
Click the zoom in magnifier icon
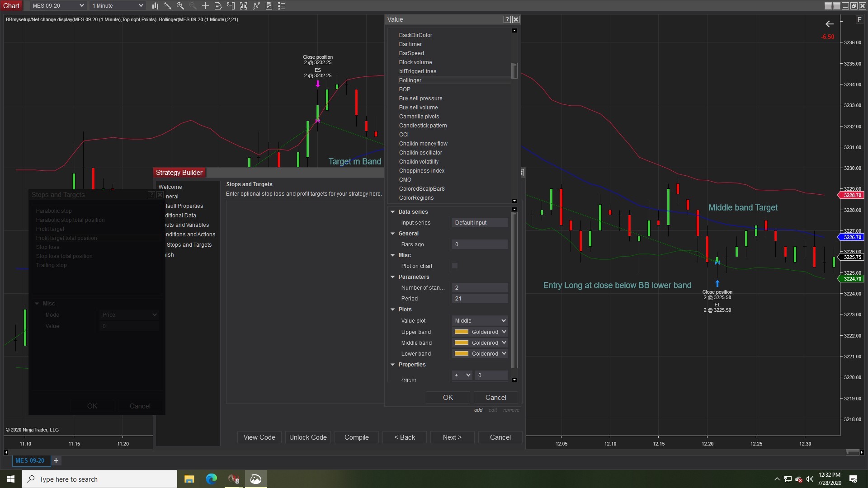[x=180, y=6]
